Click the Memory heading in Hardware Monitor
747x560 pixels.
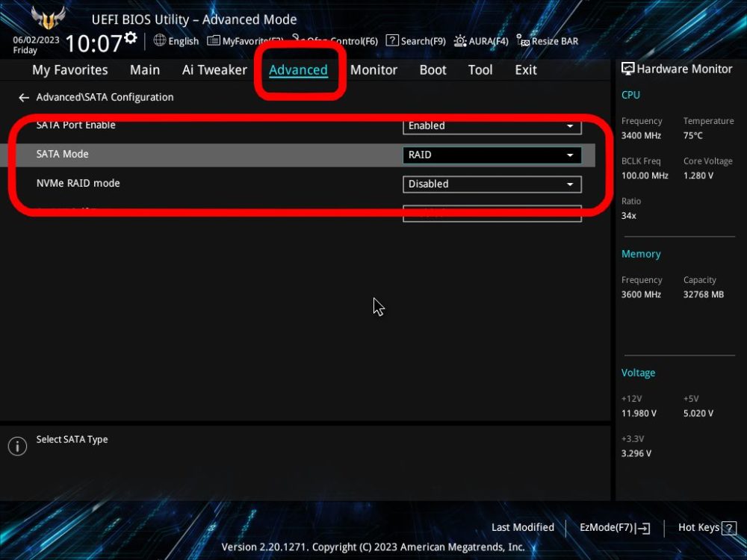click(641, 254)
